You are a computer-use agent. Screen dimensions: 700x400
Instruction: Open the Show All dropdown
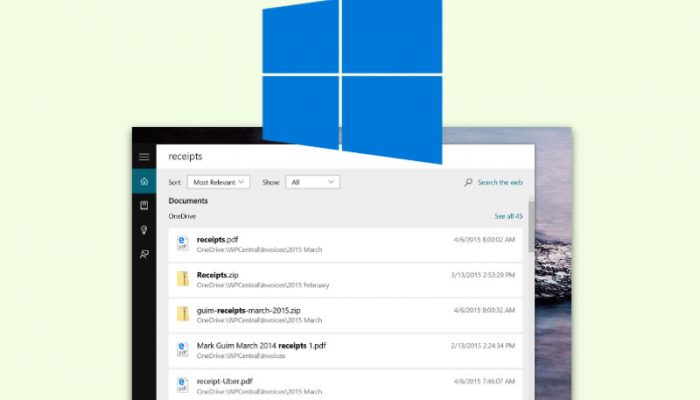[312, 182]
